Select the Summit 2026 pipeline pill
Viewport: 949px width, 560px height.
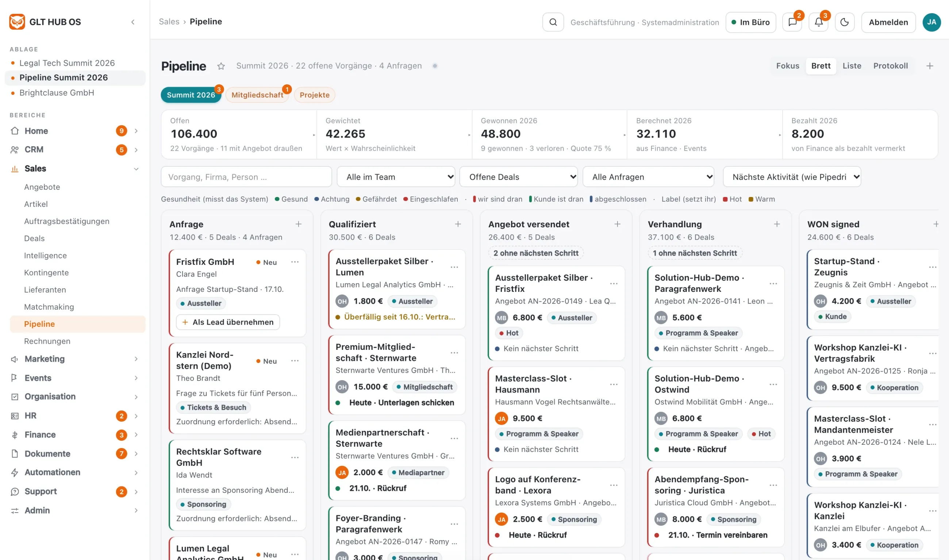click(x=191, y=95)
